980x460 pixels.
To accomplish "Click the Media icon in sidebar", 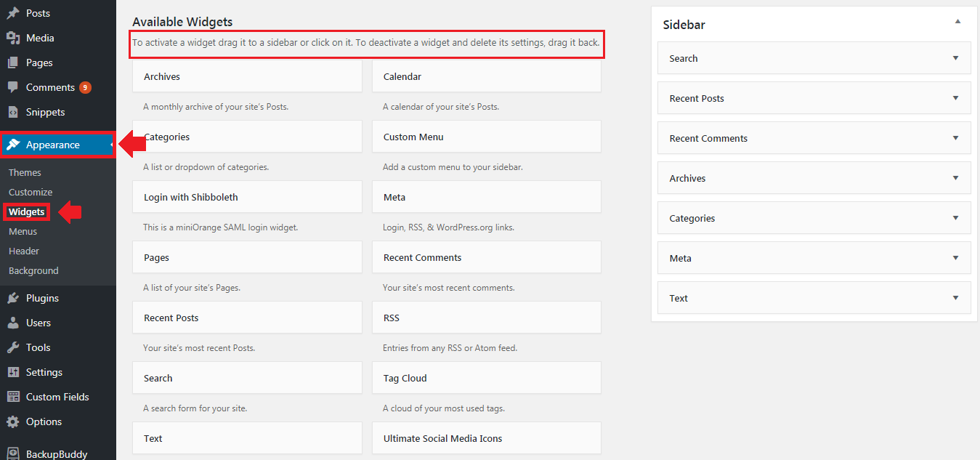I will 13,38.
